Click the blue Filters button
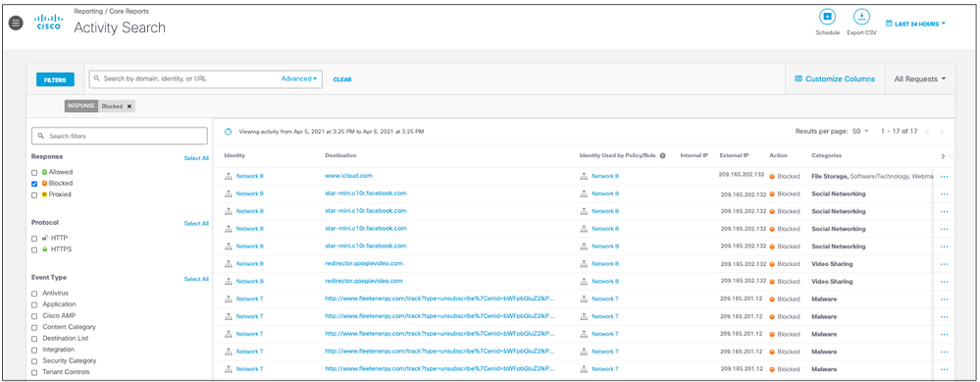This screenshot has height=382, width=980. click(x=55, y=80)
